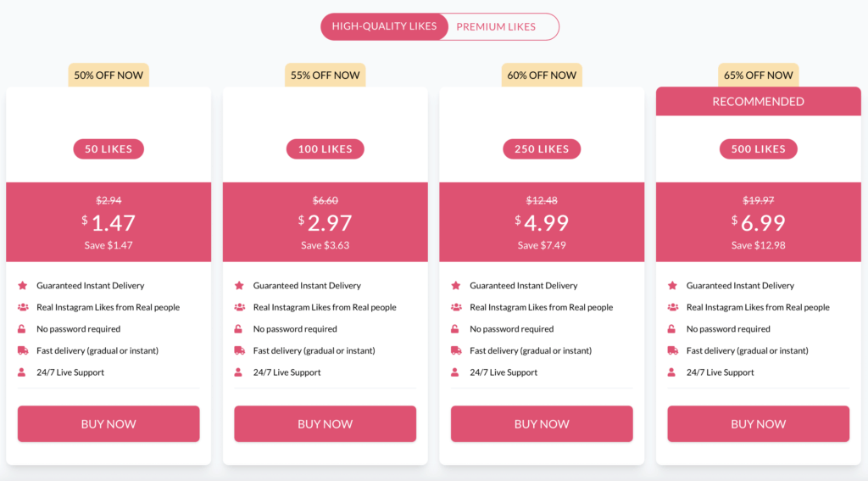Click the unlocked padlock icon in the 50 Likes plan
Image resolution: width=868 pixels, height=481 pixels.
(x=21, y=328)
